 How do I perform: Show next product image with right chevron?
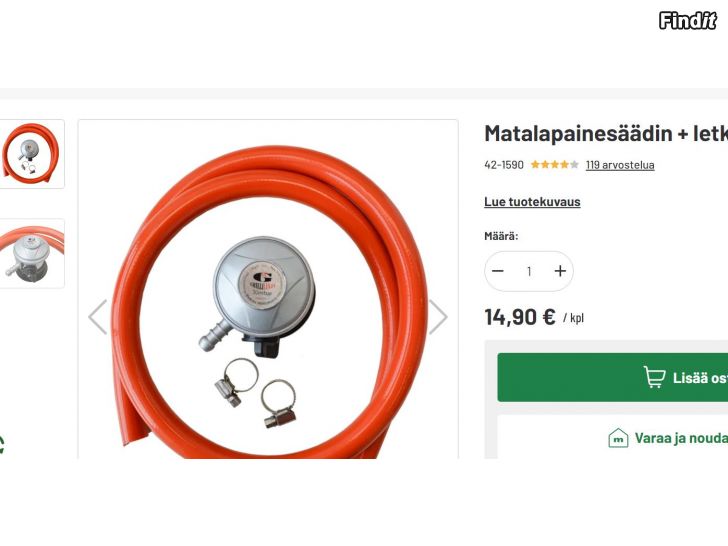[x=437, y=317]
